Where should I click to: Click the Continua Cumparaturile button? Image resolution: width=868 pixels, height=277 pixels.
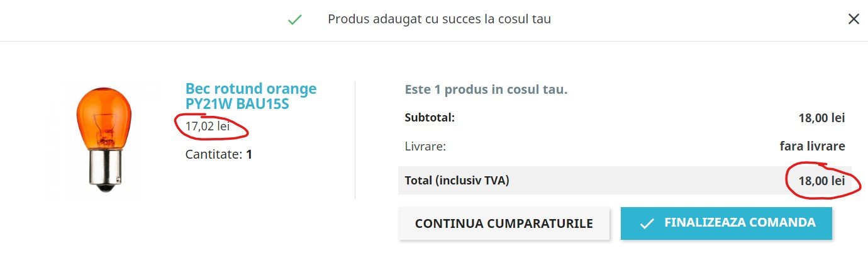coord(504,223)
